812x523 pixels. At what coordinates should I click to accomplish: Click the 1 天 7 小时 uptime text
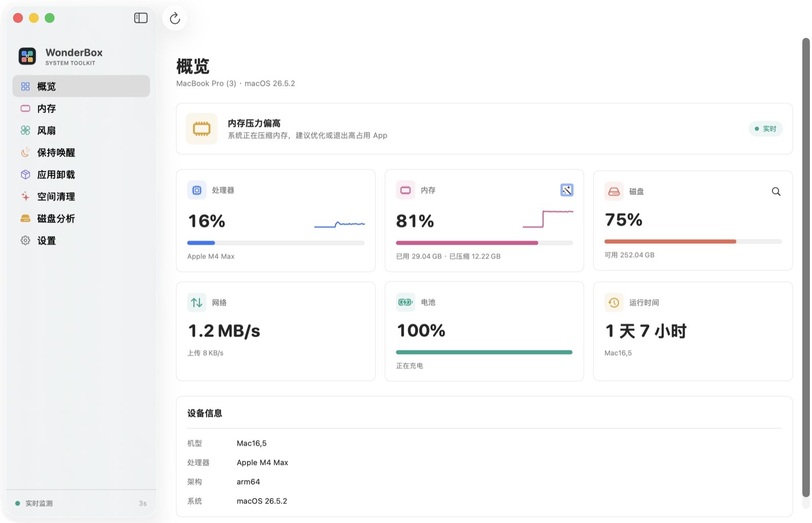646,331
